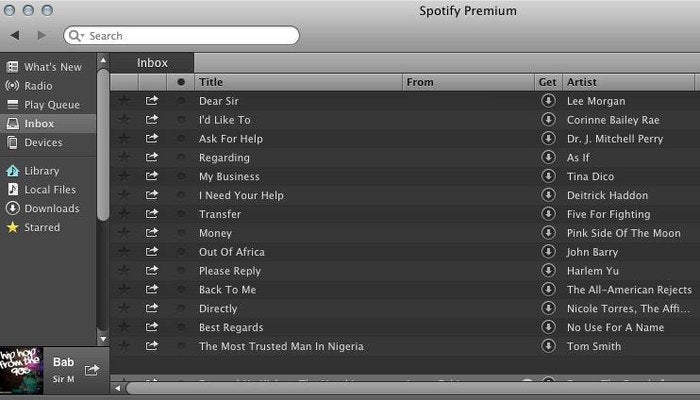Click the artist Tina Dico
This screenshot has height=400, width=700.
point(590,177)
